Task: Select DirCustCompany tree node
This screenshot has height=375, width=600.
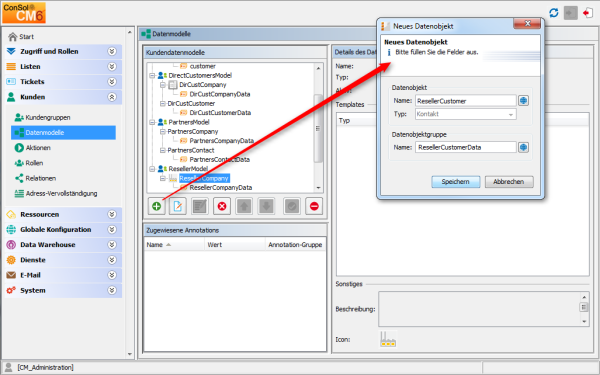Action: (x=202, y=85)
